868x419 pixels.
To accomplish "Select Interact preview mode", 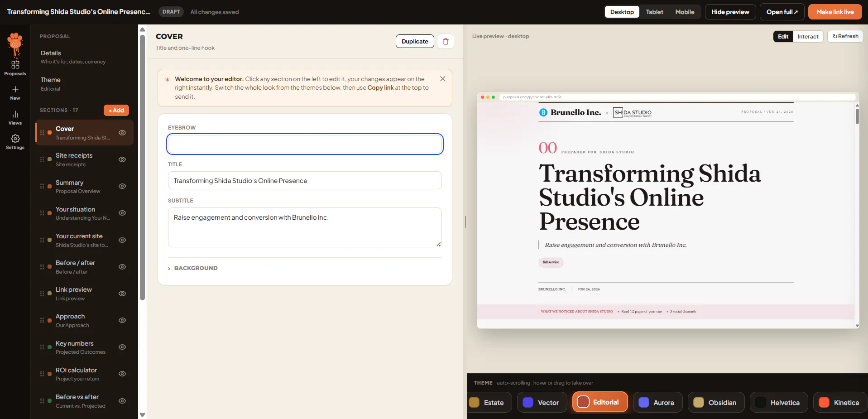I will (808, 37).
